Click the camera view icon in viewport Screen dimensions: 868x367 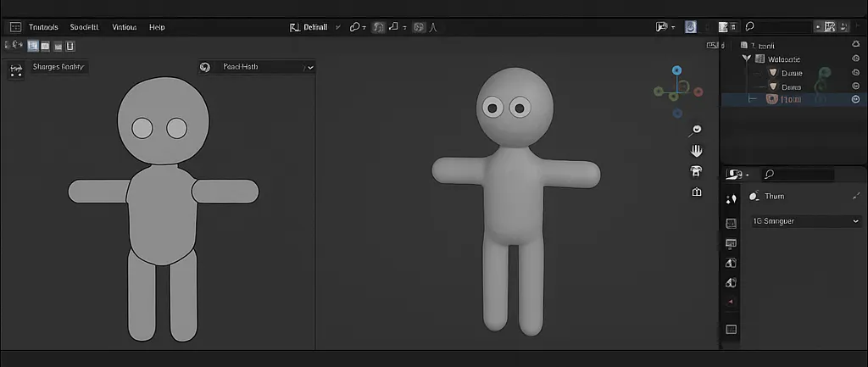(x=697, y=171)
